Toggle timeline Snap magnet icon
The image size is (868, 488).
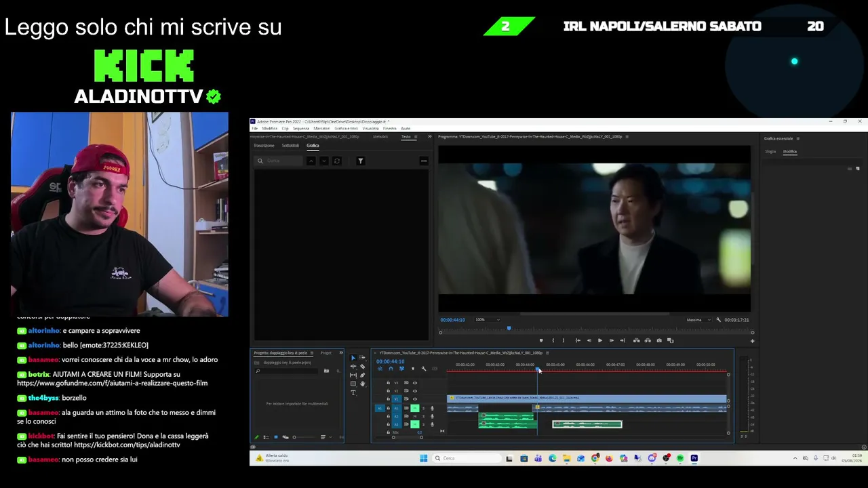point(391,369)
